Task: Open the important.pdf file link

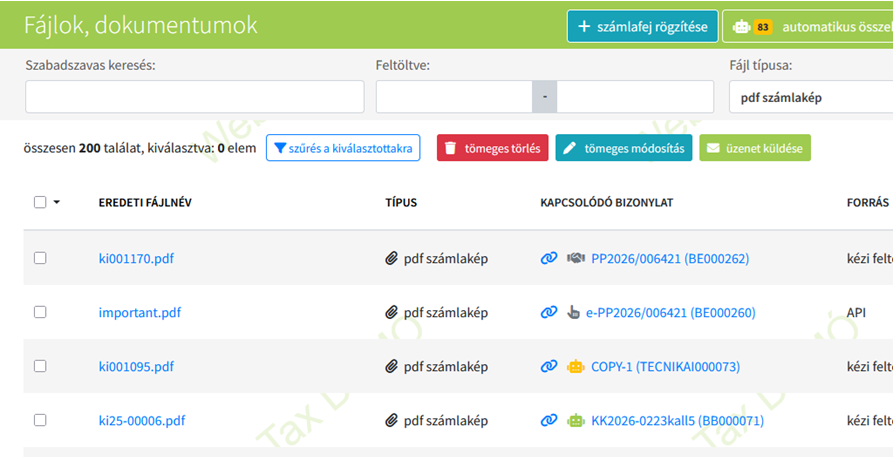Action: 140,312
